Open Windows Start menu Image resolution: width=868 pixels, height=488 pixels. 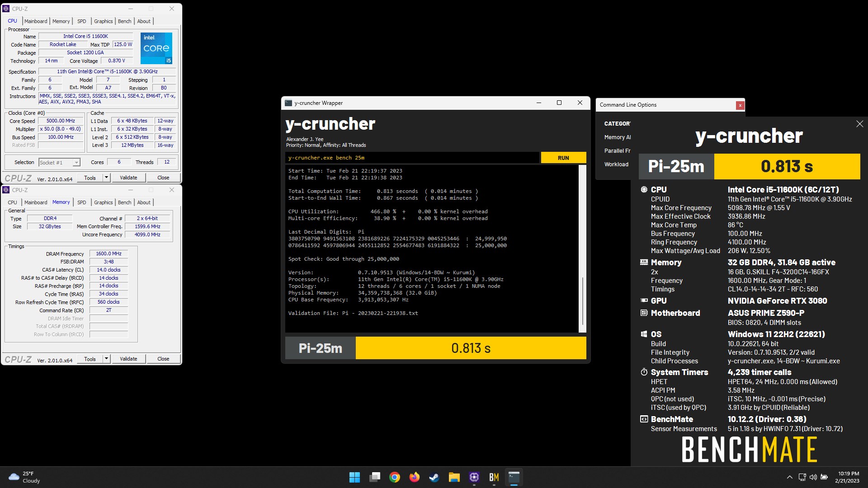click(x=354, y=477)
